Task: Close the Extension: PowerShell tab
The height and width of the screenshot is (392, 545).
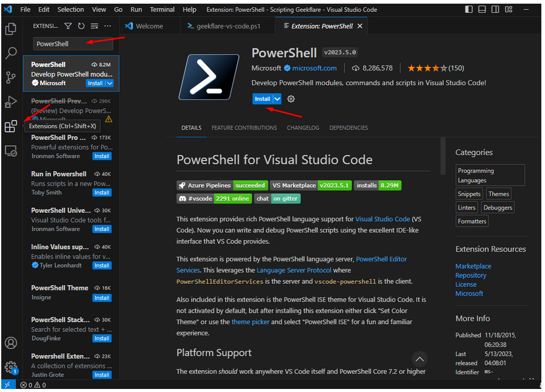Action: point(359,26)
